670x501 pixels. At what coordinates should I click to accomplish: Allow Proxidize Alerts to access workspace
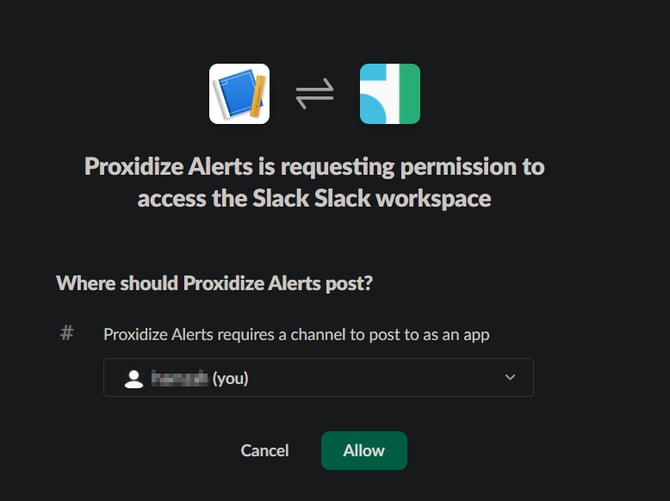364,451
